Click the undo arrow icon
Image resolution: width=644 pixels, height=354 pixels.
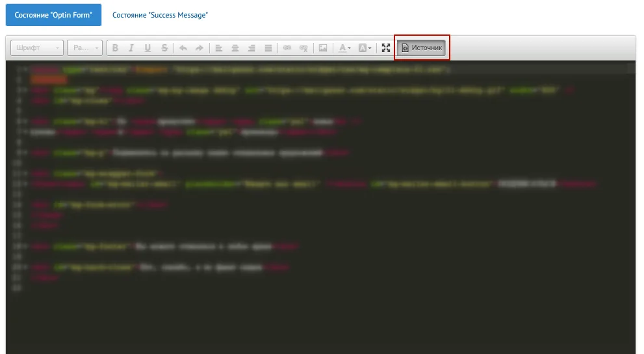pos(183,48)
